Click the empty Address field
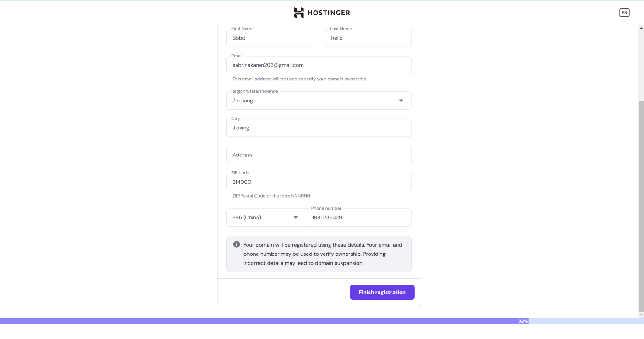This screenshot has height=339, width=644. pyautogui.click(x=319, y=155)
